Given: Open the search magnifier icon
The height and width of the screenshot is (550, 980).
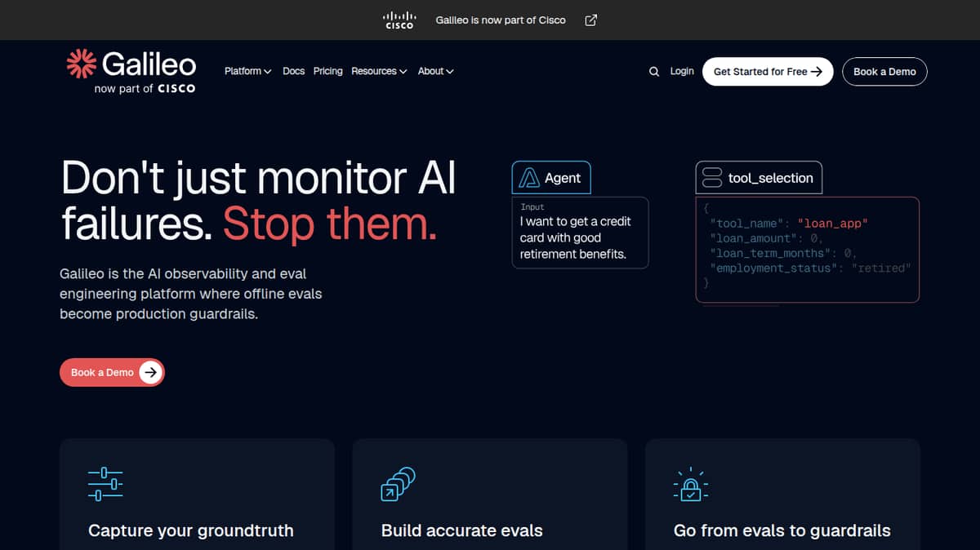Looking at the screenshot, I should (654, 72).
